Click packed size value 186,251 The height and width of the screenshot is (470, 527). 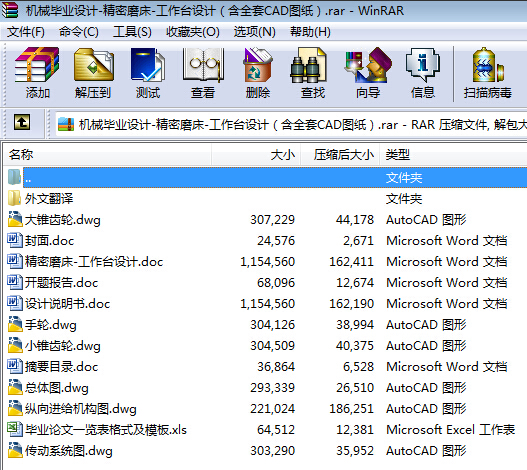tap(352, 408)
